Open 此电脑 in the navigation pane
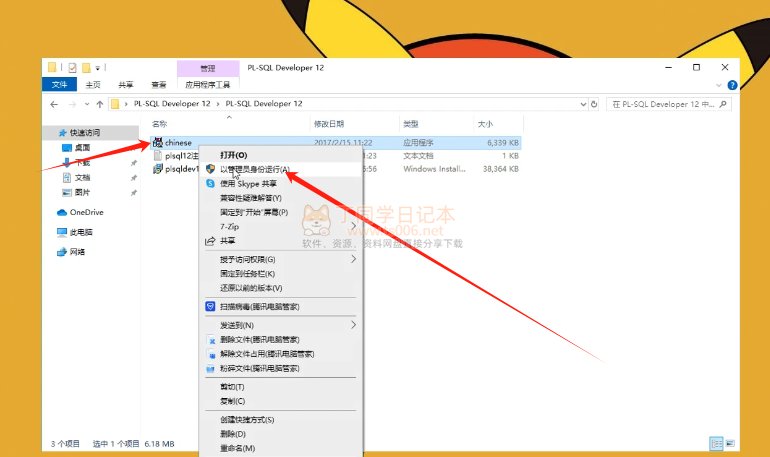This screenshot has width=770, height=457. click(x=81, y=232)
